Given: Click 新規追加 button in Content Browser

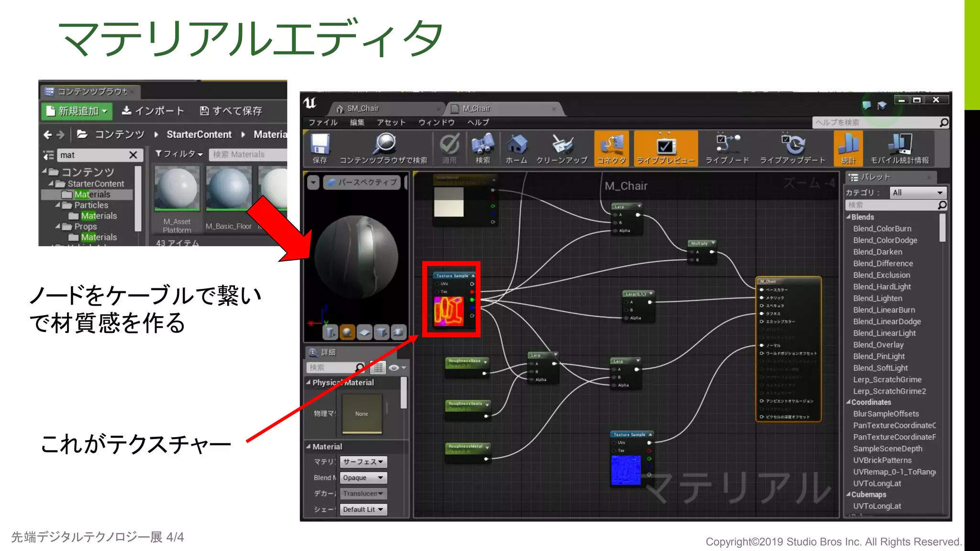Looking at the screenshot, I should pyautogui.click(x=77, y=111).
